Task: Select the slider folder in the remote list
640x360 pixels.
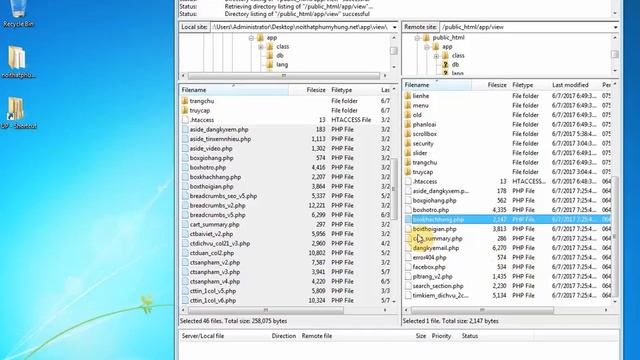Action: (x=420, y=153)
